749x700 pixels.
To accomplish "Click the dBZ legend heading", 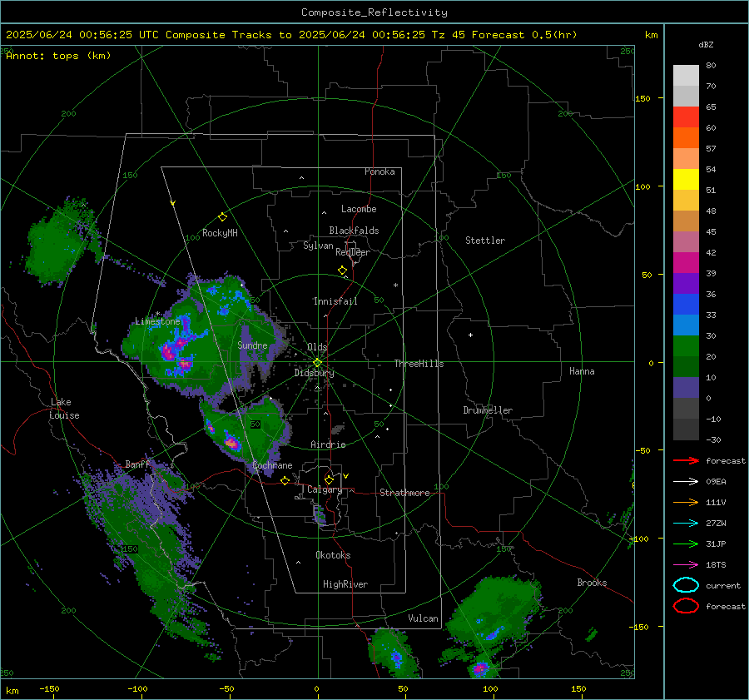I will 706,45.
